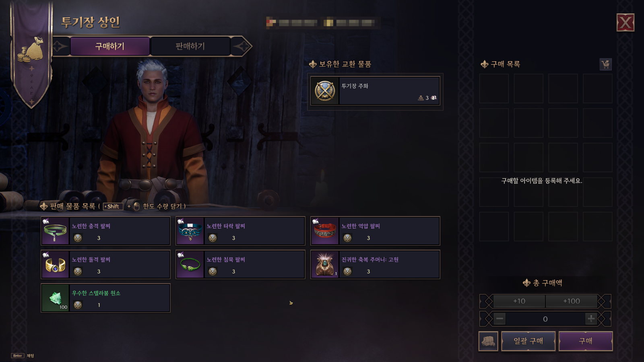Click the 노련한 억압 팔찌 red bracelet icon
The image size is (644, 362).
click(x=325, y=231)
